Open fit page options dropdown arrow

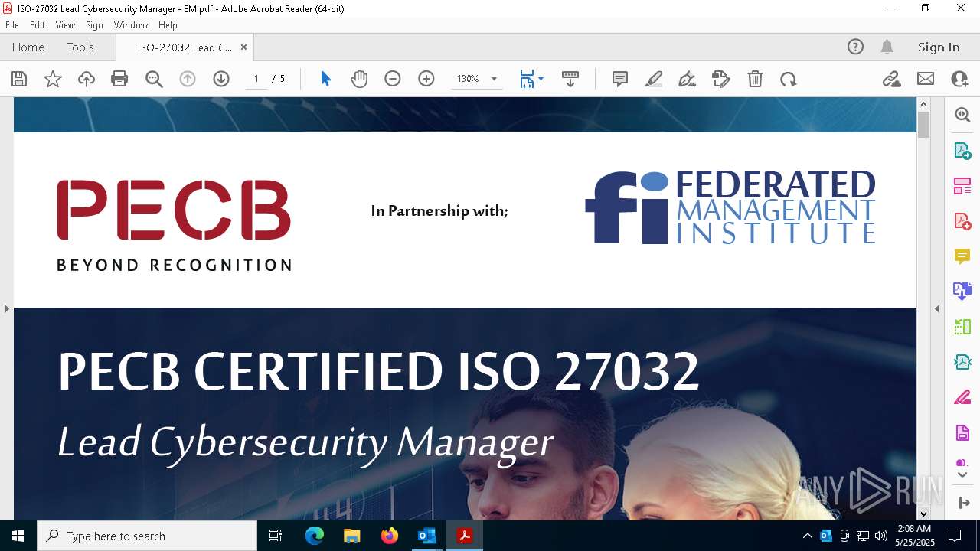541,79
